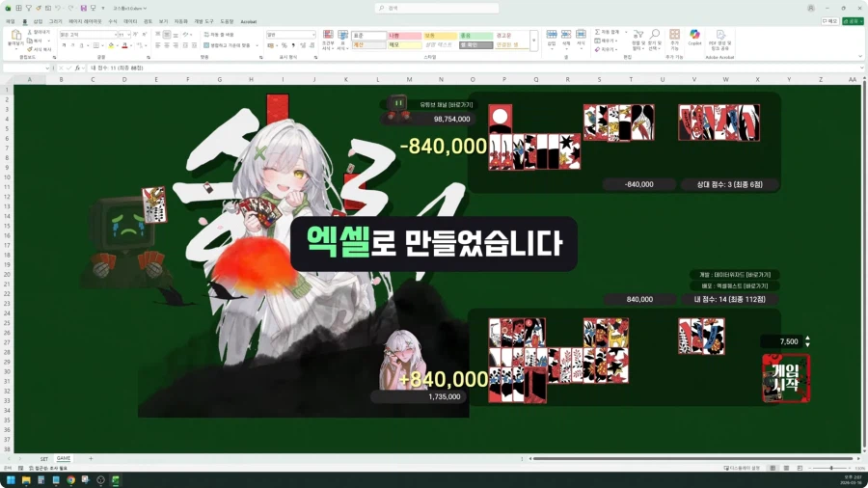Open the number format dropdown
The height and width of the screenshot is (488, 868).
click(313, 35)
